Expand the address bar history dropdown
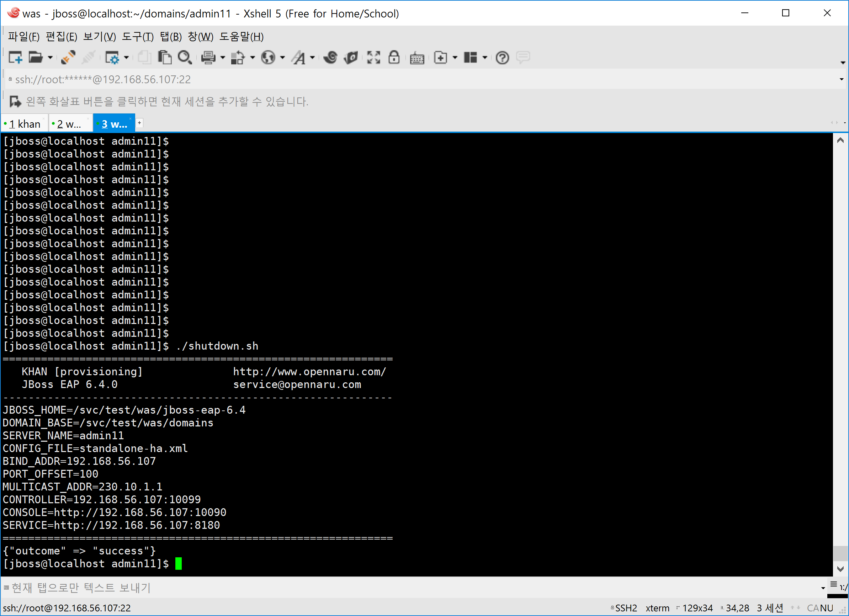Screen dimensions: 849x616 pos(842,79)
